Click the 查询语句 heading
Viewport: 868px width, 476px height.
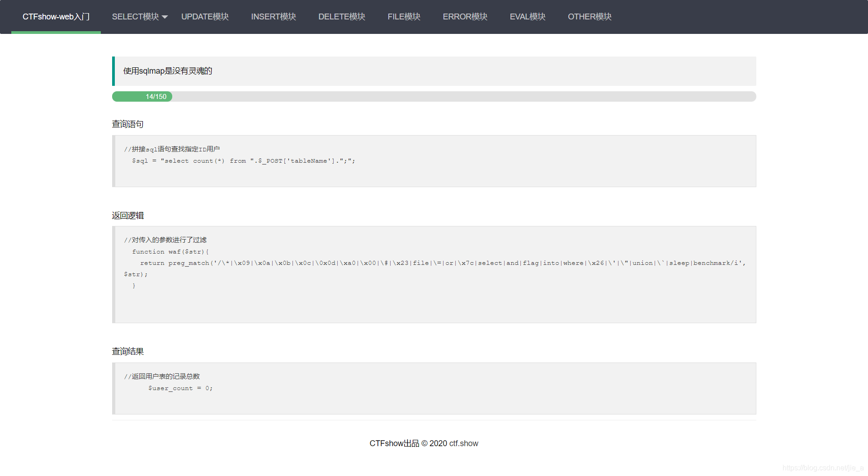128,124
